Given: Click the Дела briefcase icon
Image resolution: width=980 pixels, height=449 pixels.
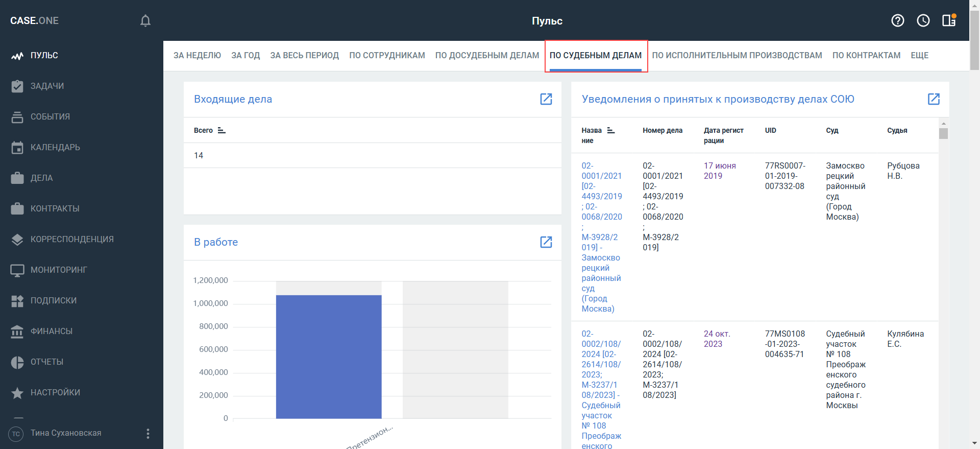Looking at the screenshot, I should pyautogui.click(x=17, y=178).
